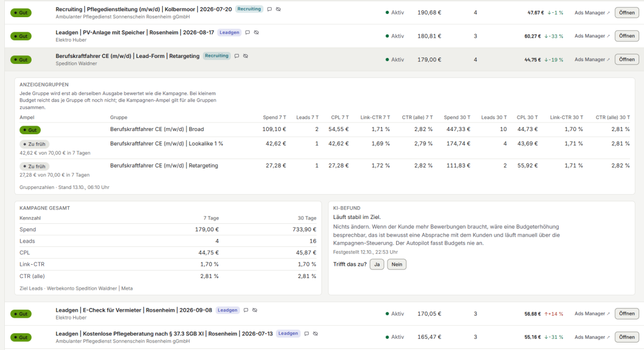Image resolution: width=644 pixels, height=350 pixels.
Task: Click the Recruiting tag on Pflegedienstleitung campaign
Action: (249, 9)
